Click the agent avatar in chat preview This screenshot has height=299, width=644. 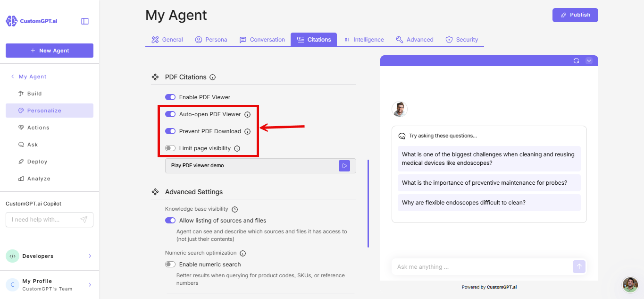coord(400,109)
